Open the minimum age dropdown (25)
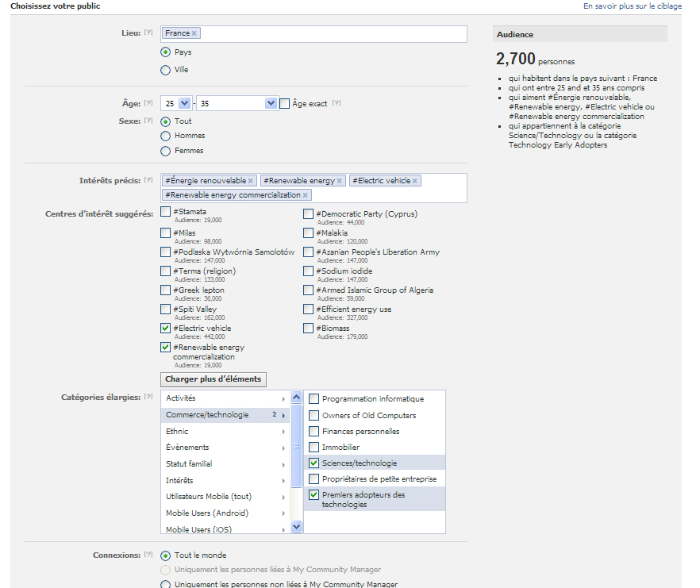 [177, 104]
